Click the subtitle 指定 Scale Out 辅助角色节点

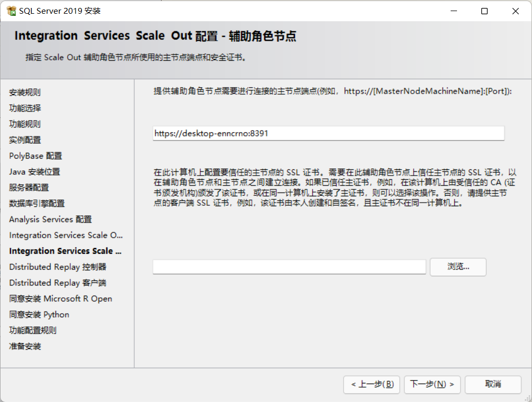[x=136, y=58]
